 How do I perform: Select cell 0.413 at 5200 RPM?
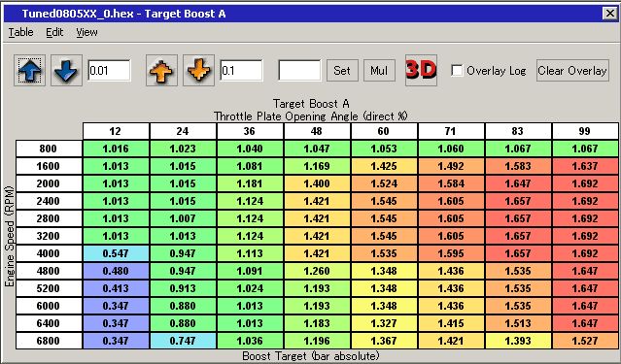pos(116,288)
